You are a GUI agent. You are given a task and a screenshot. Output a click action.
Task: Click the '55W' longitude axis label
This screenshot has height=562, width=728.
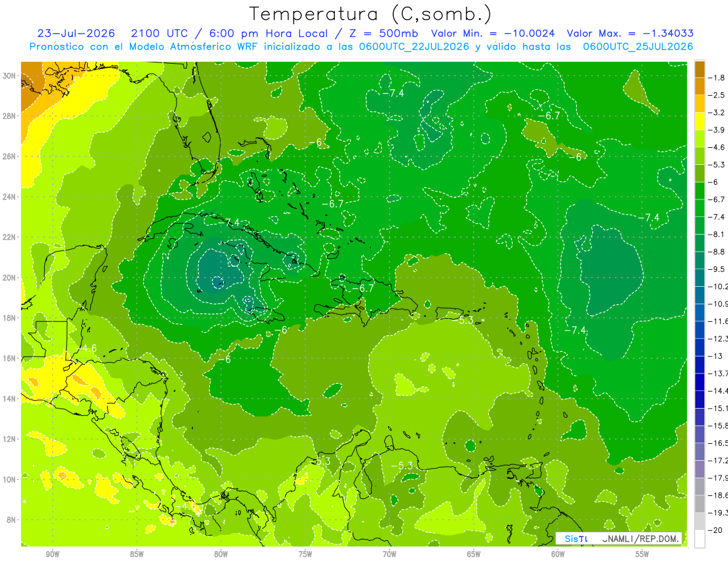point(642,554)
